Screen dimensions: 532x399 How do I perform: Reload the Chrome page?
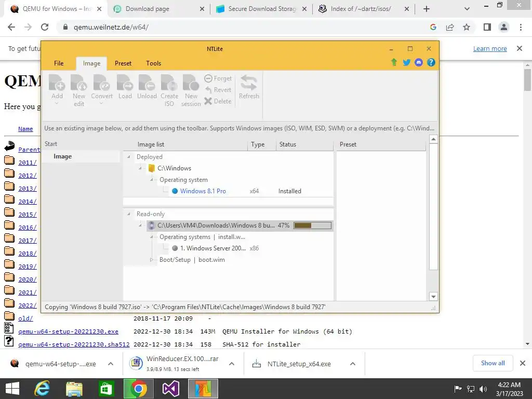(x=45, y=27)
